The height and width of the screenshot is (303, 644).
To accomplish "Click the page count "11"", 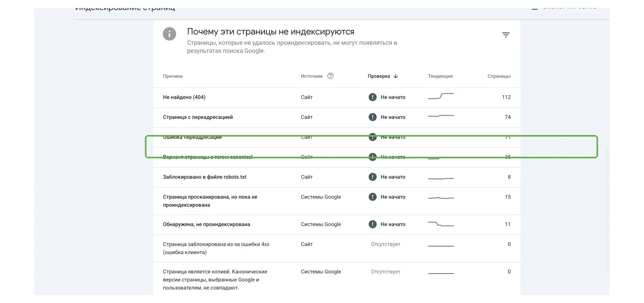I will point(508,224).
